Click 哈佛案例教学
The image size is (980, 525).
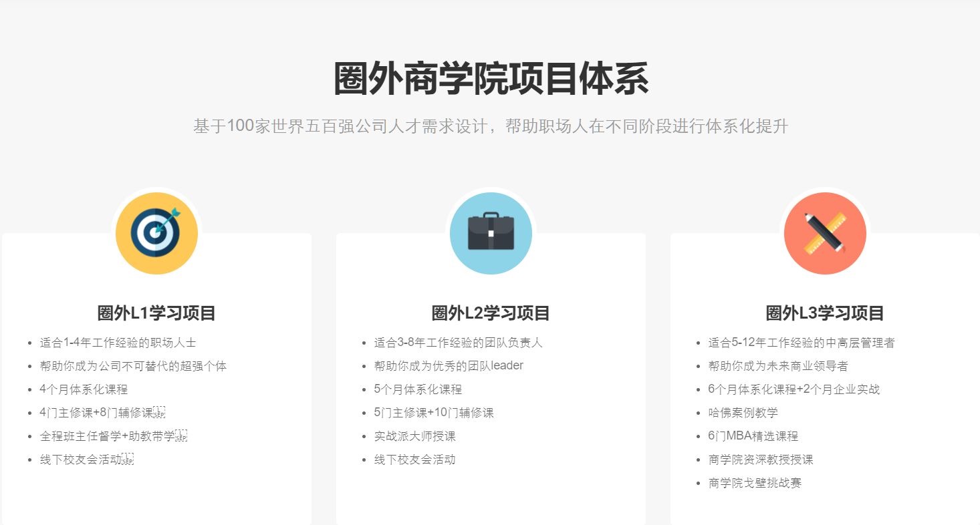pyautogui.click(x=743, y=413)
